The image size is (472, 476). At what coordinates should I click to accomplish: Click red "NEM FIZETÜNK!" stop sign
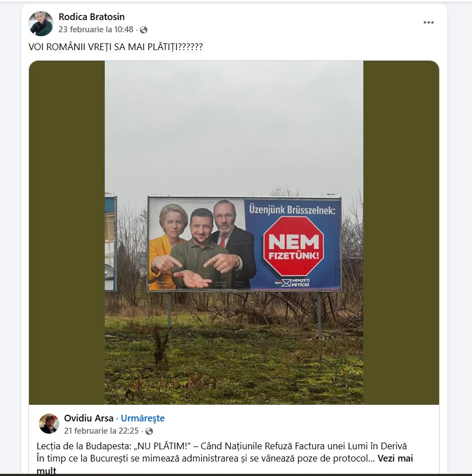pyautogui.click(x=293, y=246)
